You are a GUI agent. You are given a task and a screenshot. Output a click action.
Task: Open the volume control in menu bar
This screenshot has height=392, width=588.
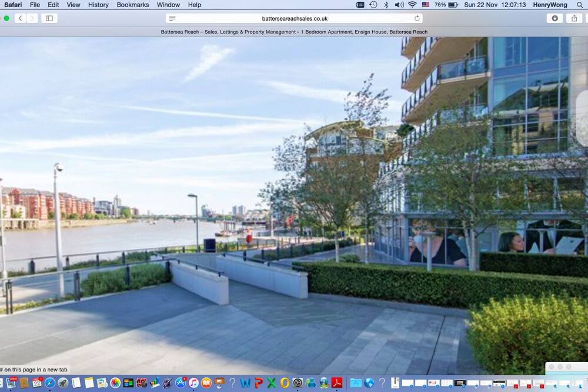click(399, 5)
